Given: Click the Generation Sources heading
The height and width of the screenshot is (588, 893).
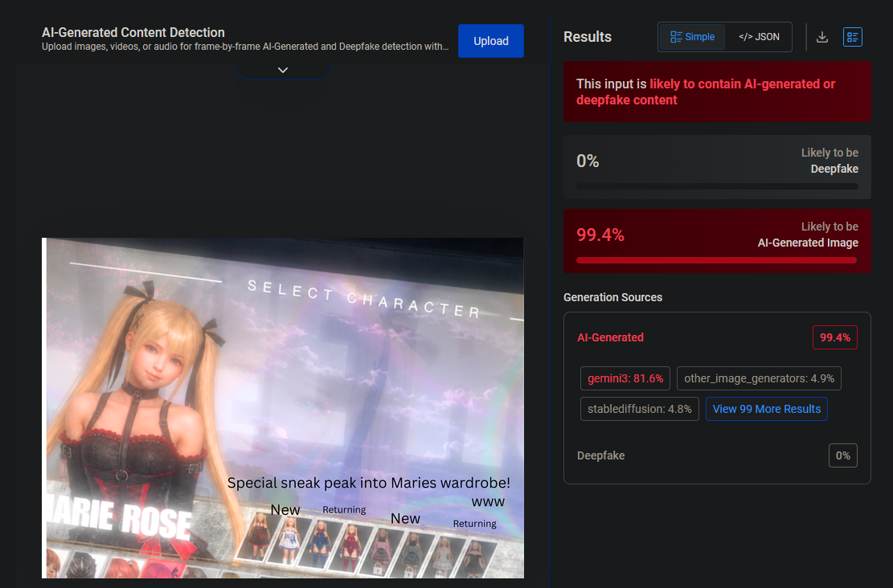Looking at the screenshot, I should pos(612,297).
